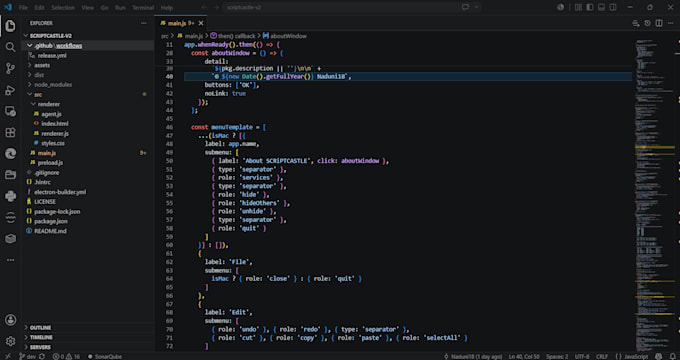Expand the TIMELINE section
The image size is (680, 360).
89,337
